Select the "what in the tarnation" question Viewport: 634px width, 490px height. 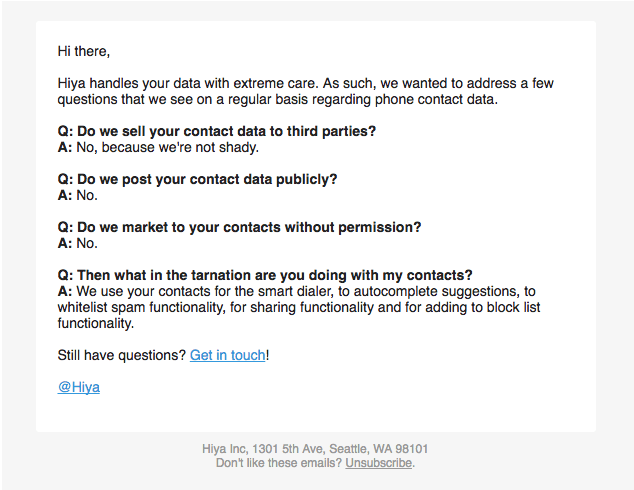tap(265, 275)
